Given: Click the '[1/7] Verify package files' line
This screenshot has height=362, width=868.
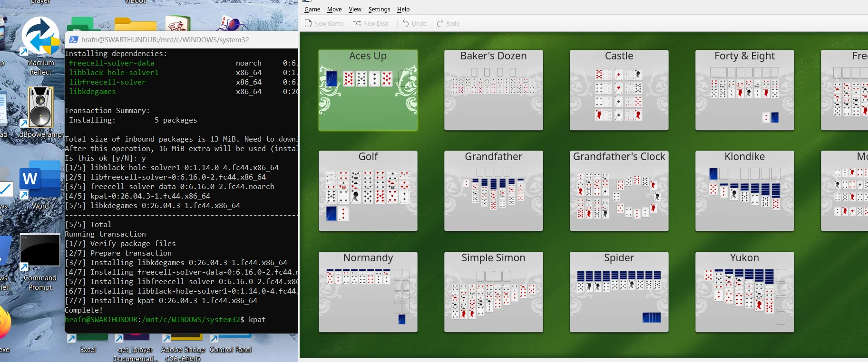Looking at the screenshot, I should (x=120, y=244).
